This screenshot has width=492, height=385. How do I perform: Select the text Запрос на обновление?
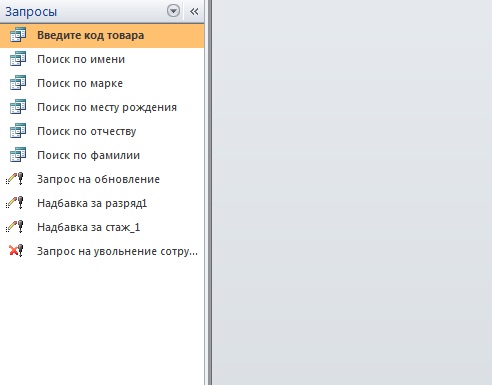[x=98, y=179]
